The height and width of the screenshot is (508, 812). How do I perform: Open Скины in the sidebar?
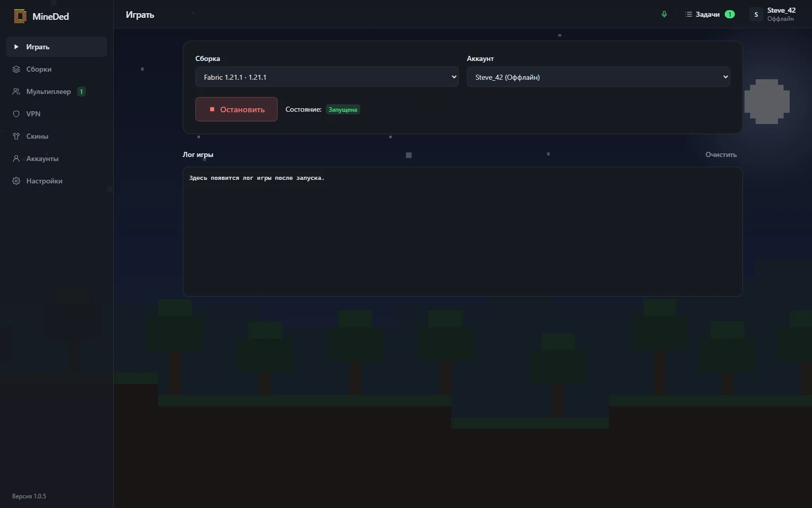tap(56, 136)
